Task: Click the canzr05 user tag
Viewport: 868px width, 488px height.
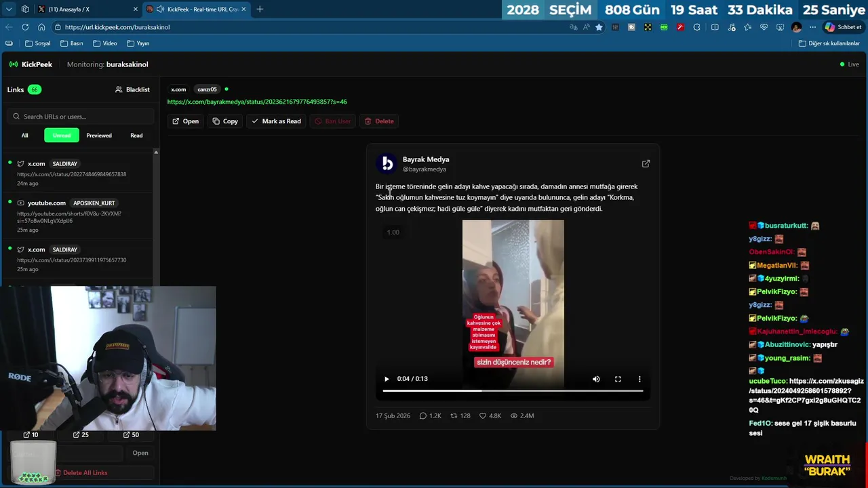Action: (x=207, y=89)
